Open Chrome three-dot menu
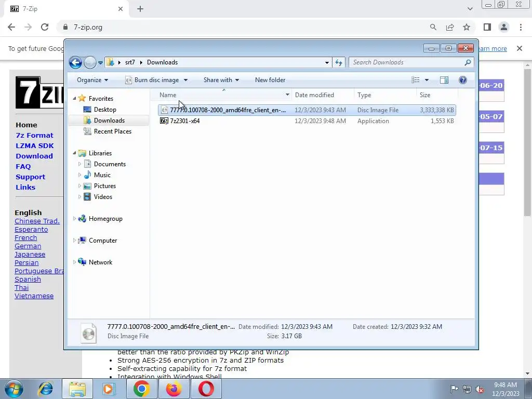The width and height of the screenshot is (532, 399). (521, 27)
